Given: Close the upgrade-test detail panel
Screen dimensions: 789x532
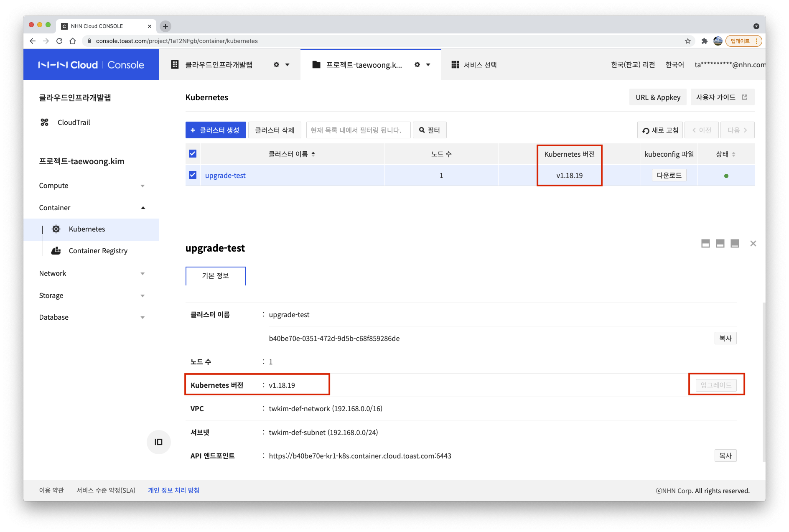Looking at the screenshot, I should point(753,244).
